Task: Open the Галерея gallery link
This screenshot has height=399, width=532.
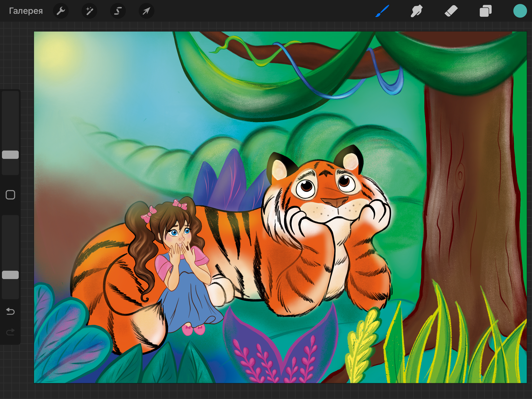Action: [26, 11]
